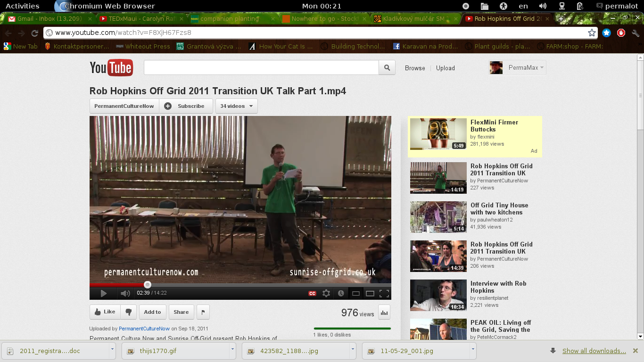Open Karavan na Prod... bookmark
Image resolution: width=644 pixels, height=362 pixels.
coord(425,46)
